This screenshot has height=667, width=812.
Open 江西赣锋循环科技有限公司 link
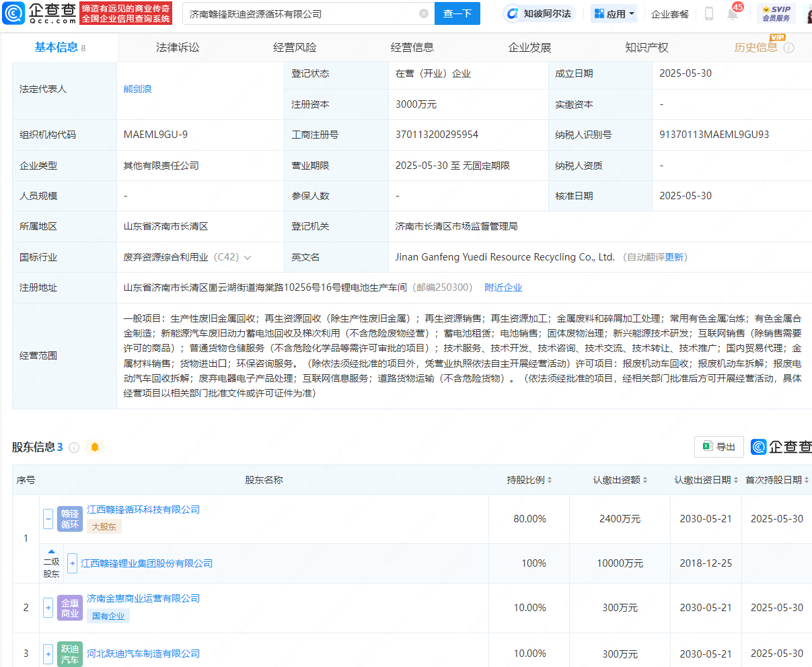click(x=143, y=510)
